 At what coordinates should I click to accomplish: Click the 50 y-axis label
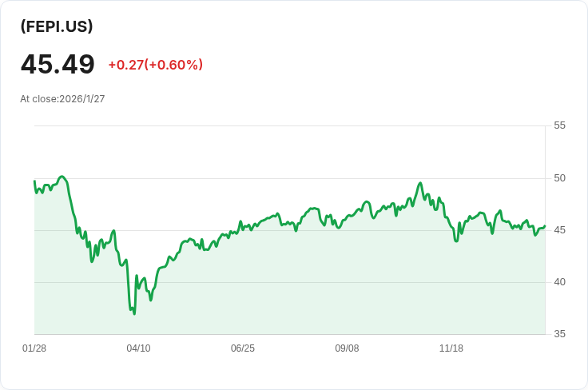559,177
